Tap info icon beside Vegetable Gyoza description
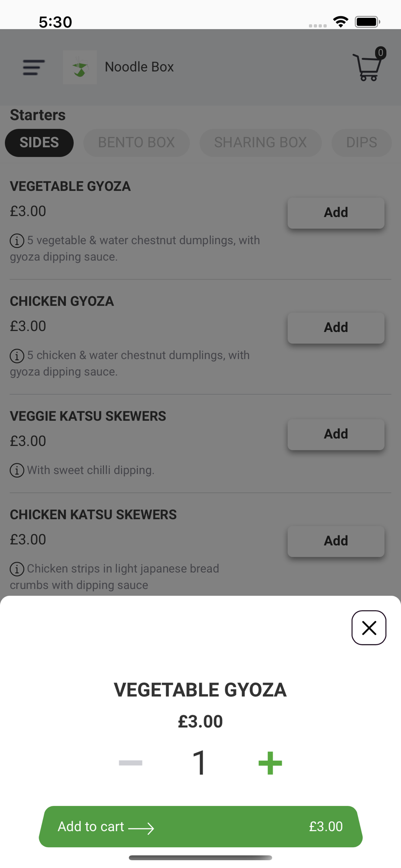The image size is (401, 868). tap(17, 240)
